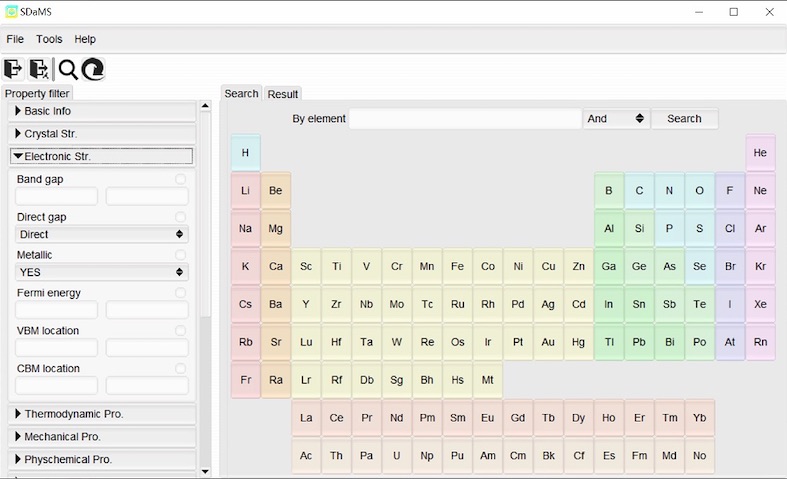
Task: Choose the hydrogen (H) element tile
Action: coord(245,153)
